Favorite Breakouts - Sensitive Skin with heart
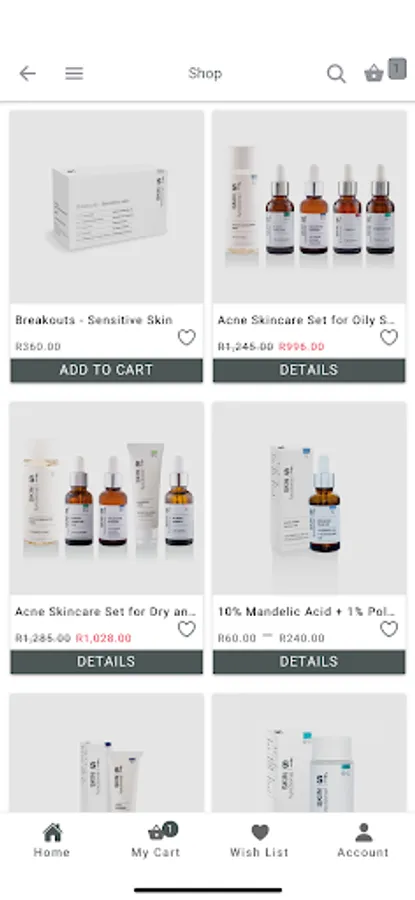415x900 pixels. click(187, 338)
